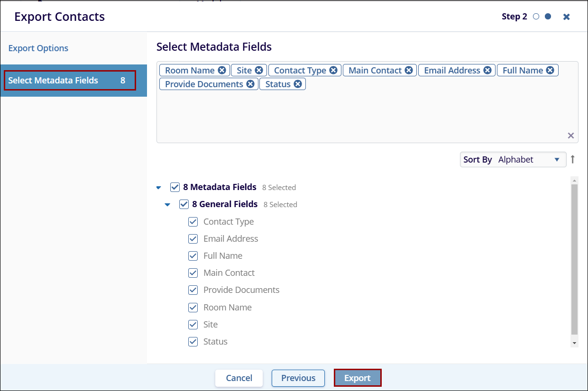Remove the Full Name tag
588x391 pixels.
tap(550, 70)
